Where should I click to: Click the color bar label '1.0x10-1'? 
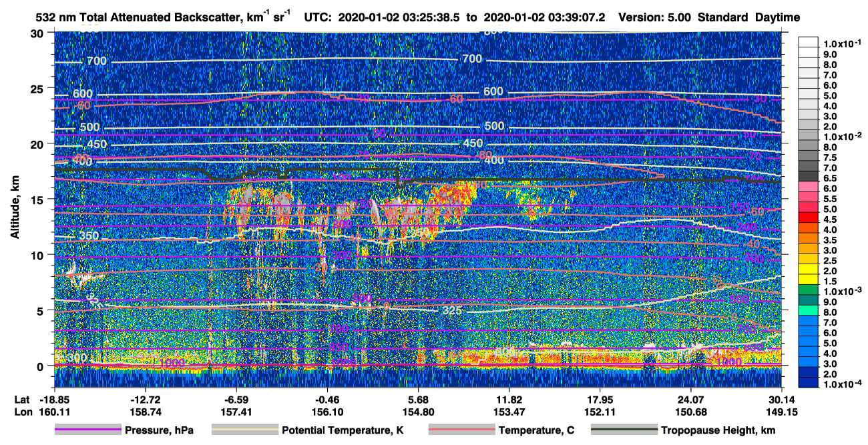(841, 43)
